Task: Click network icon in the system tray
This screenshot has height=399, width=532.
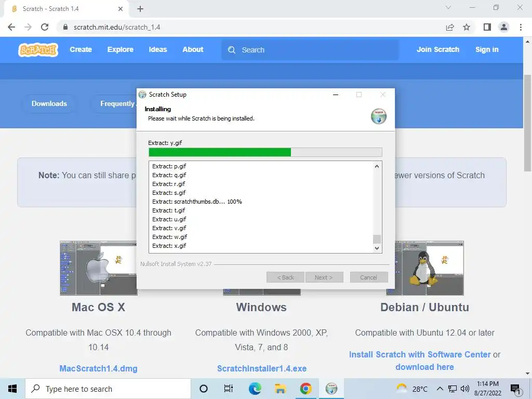Action: coord(453,389)
